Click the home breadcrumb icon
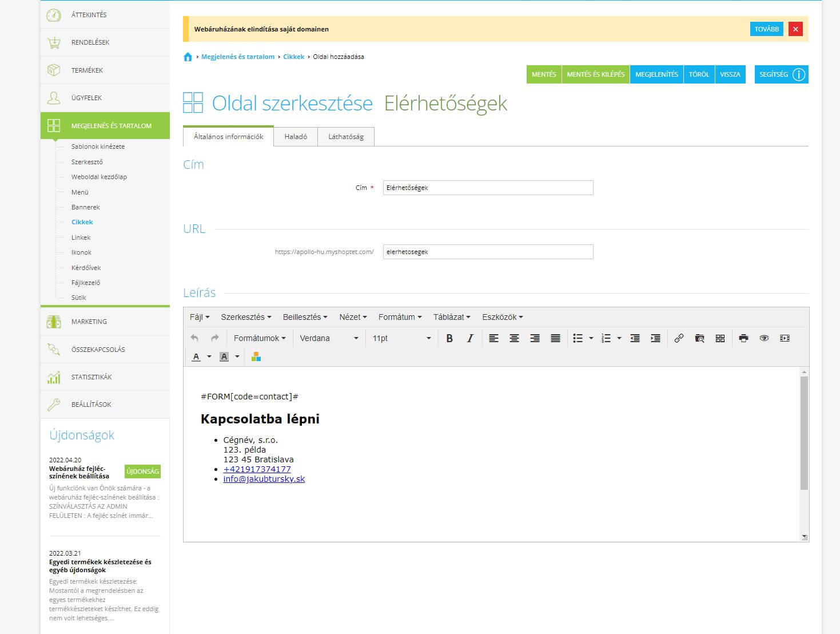Image resolution: width=840 pixels, height=634 pixels. tap(188, 57)
